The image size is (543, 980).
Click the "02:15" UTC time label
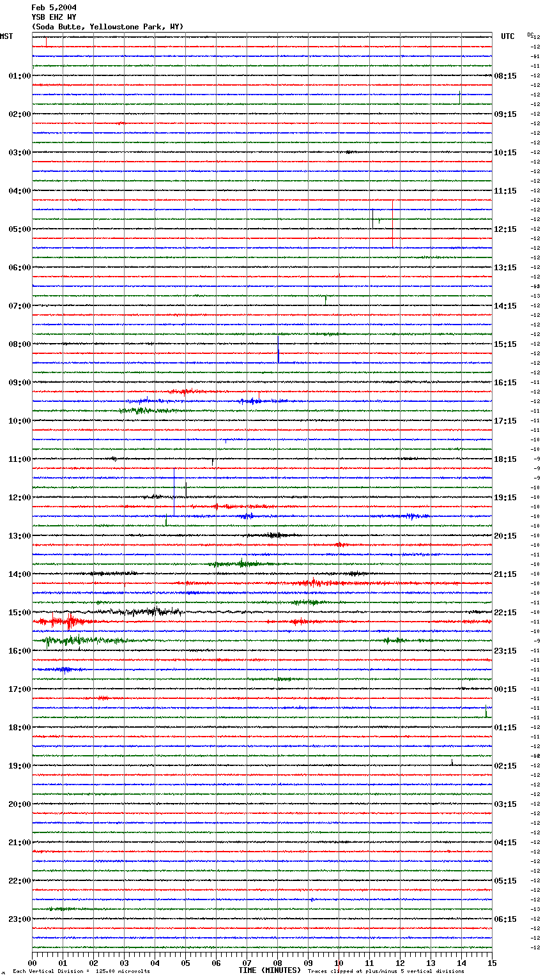(505, 766)
